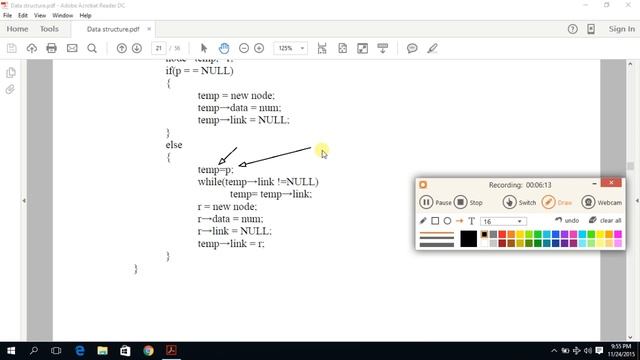This screenshot has height=360, width=640.
Task: Choose the thinnest line width option
Action: pos(437,233)
